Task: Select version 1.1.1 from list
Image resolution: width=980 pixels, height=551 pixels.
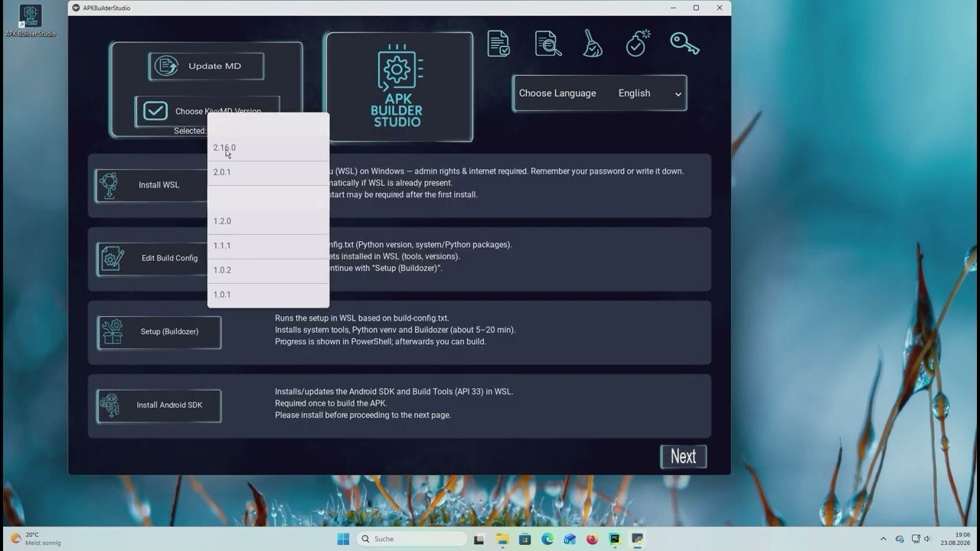Action: [x=268, y=246]
